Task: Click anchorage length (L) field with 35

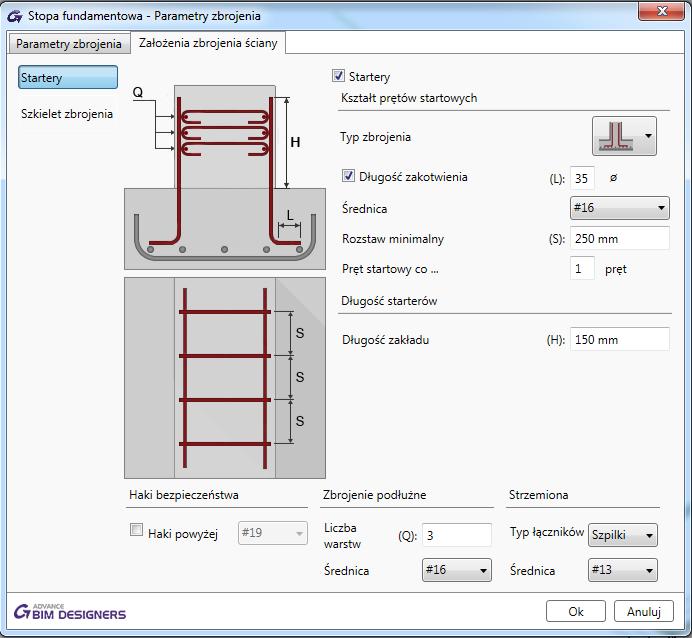Action: (582, 178)
